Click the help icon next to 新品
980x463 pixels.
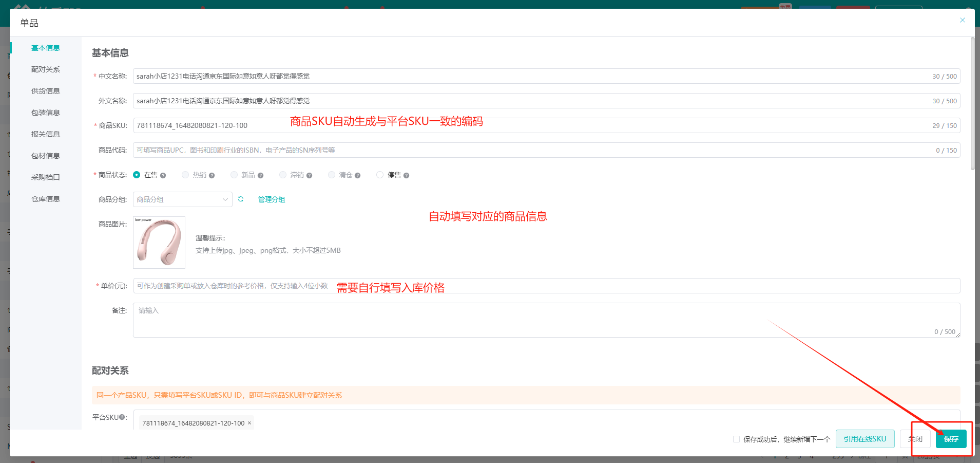260,175
